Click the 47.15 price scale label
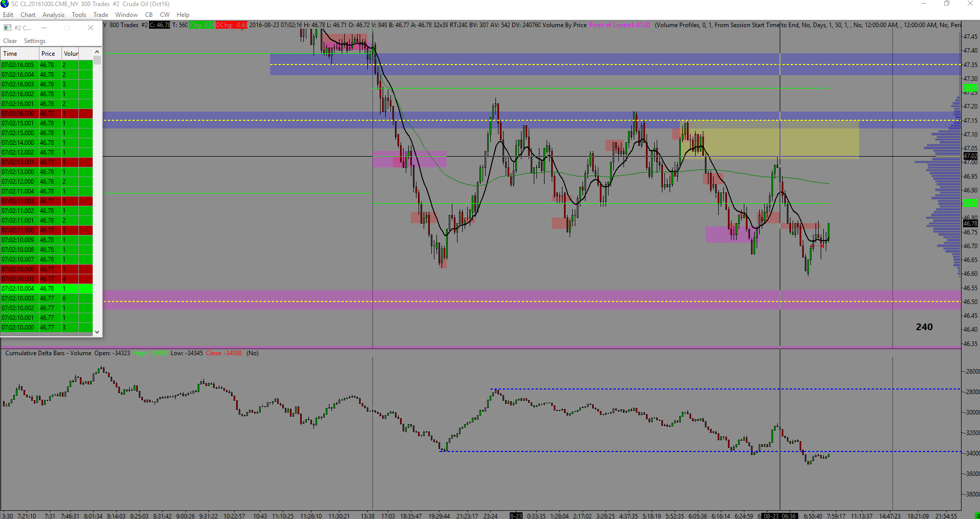980x519 pixels. click(970, 121)
